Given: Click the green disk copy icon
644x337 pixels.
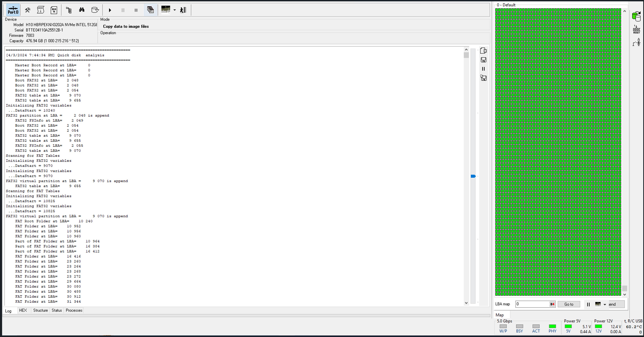Looking at the screenshot, I should 636,16.
